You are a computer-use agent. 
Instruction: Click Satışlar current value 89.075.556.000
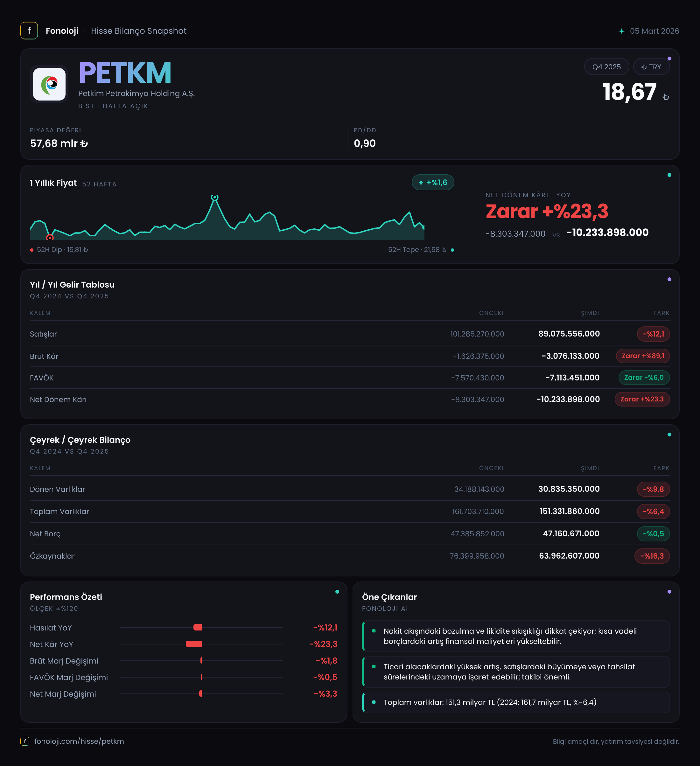pyautogui.click(x=569, y=334)
